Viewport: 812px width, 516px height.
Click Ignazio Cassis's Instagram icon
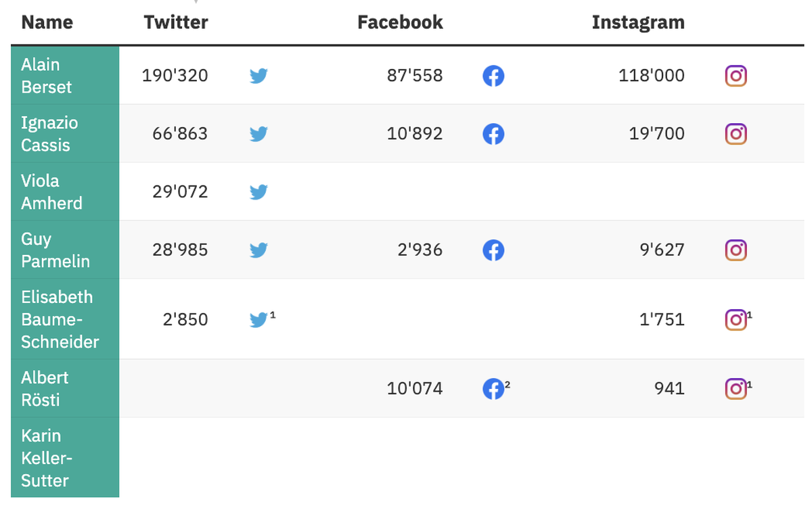point(736,134)
